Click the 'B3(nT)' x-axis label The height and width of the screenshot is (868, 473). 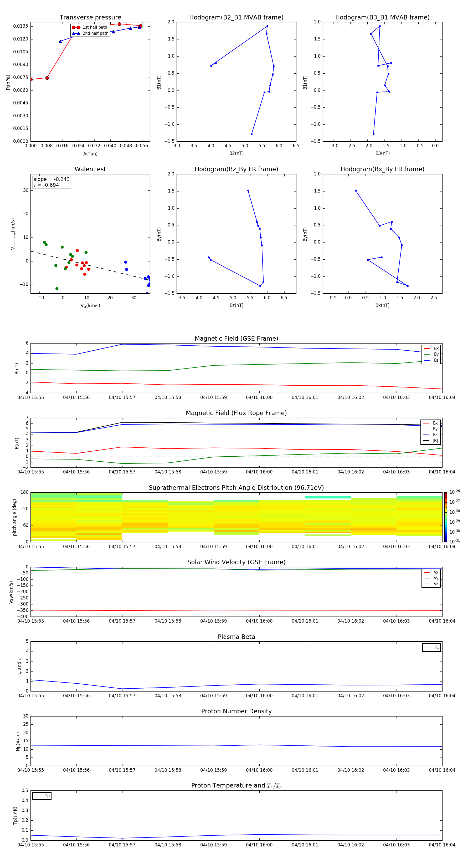(x=382, y=153)
